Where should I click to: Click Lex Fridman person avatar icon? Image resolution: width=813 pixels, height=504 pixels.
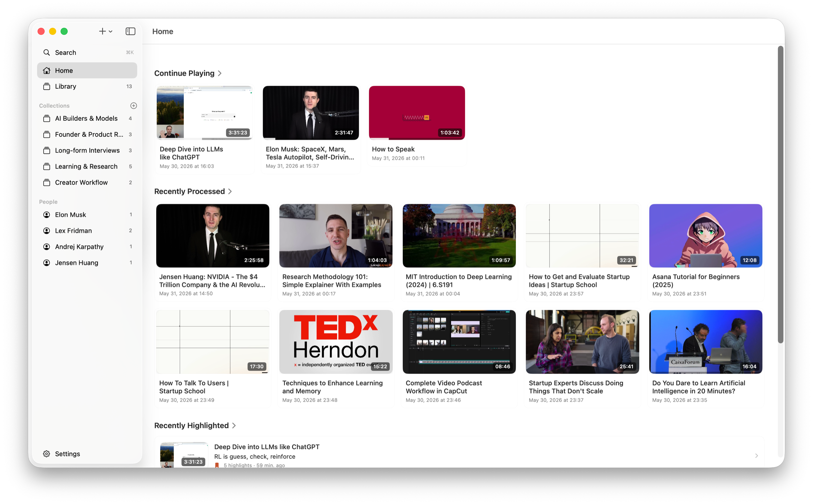tap(47, 231)
